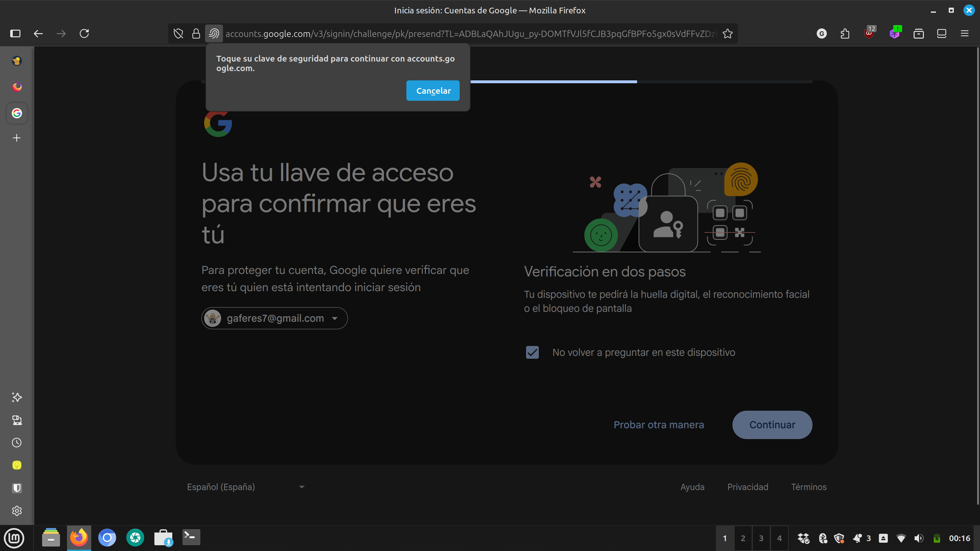Launch the terminal from the panel
980x551 pixels.
(x=191, y=537)
